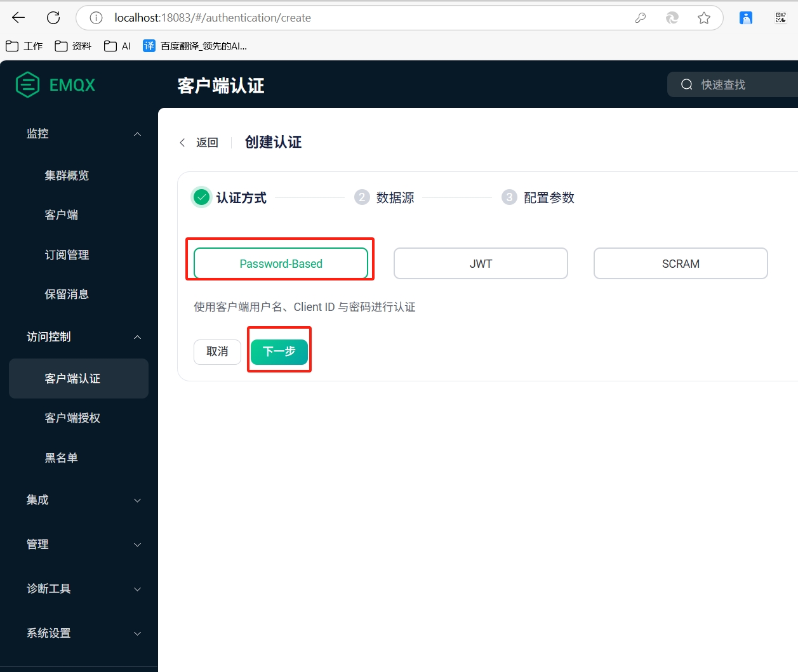Click step 2 circle for 数据源

[362, 197]
